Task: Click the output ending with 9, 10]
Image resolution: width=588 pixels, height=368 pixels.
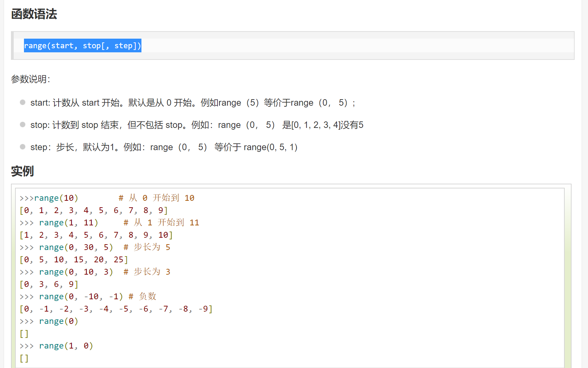Action: click(96, 235)
